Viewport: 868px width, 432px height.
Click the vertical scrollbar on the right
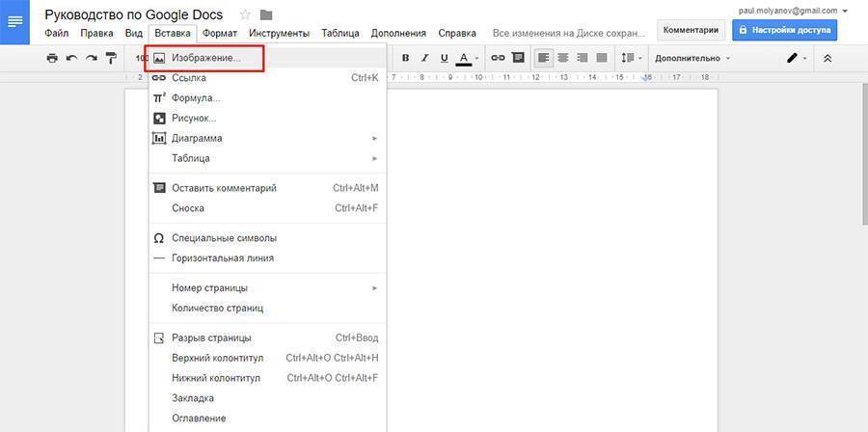point(865,155)
